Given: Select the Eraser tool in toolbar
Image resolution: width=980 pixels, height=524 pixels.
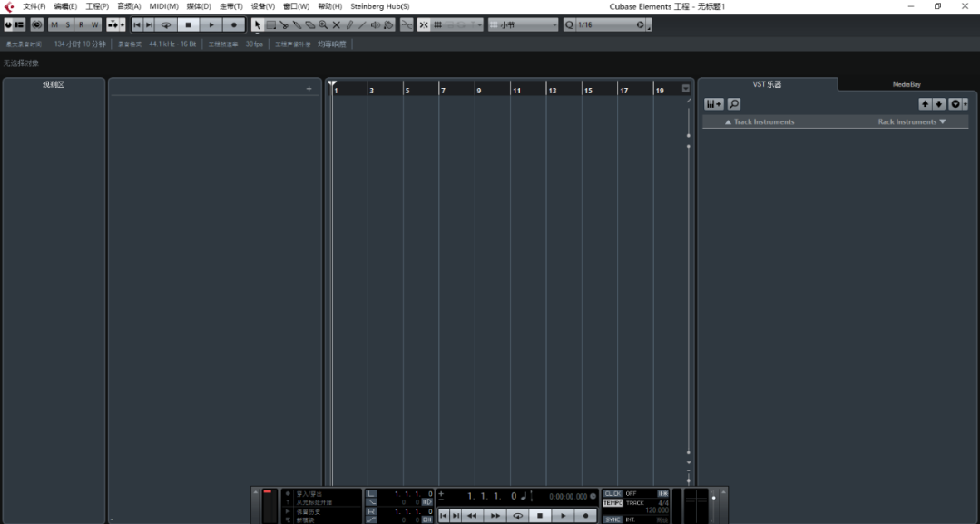Looking at the screenshot, I should (x=309, y=25).
